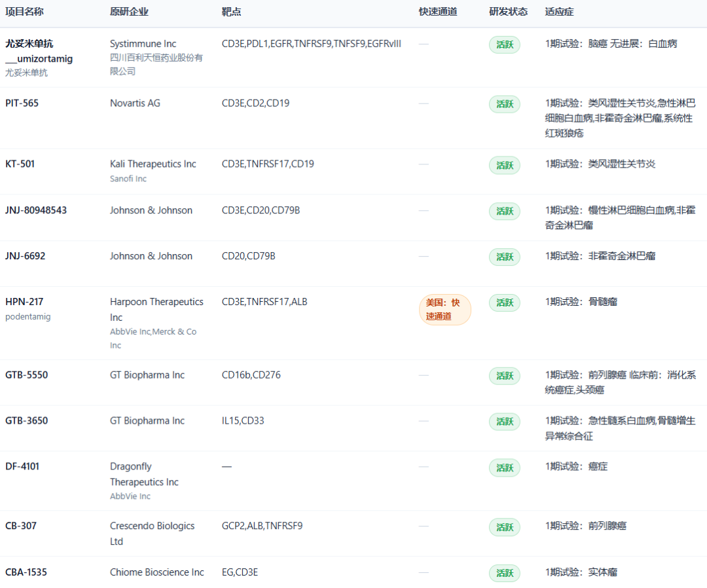Screen dimensions: 707x588
Task: Select company Dragonfly Therapeutics Inc
Action: 144,474
